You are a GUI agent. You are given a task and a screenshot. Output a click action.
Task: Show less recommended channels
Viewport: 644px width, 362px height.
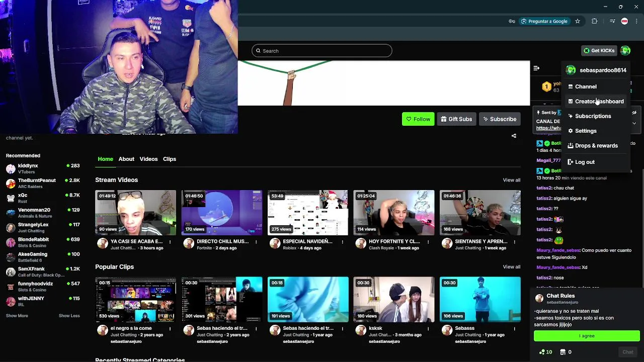pos(69,316)
